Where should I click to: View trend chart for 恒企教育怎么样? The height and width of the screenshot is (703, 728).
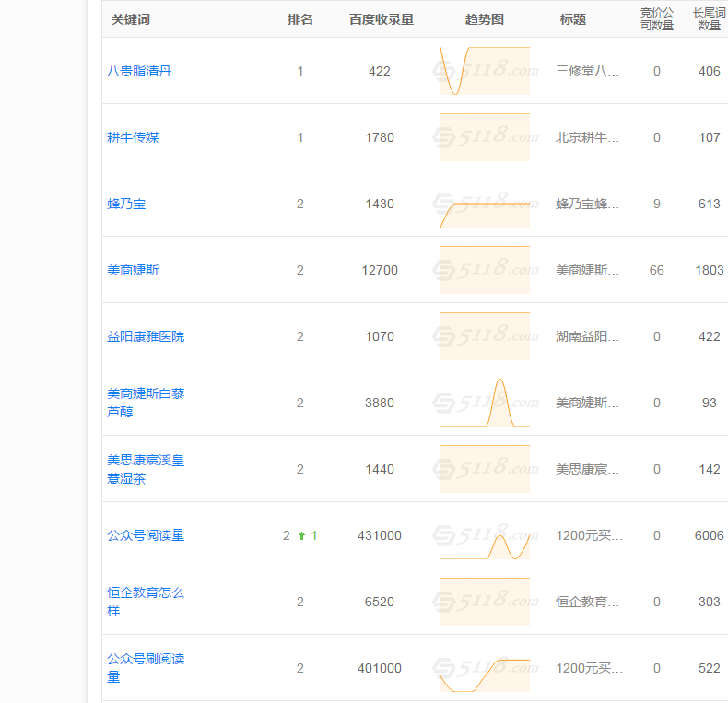pos(485,602)
